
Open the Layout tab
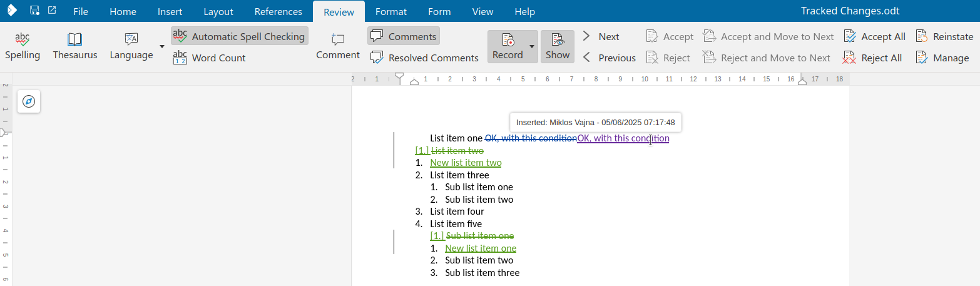tap(218, 11)
